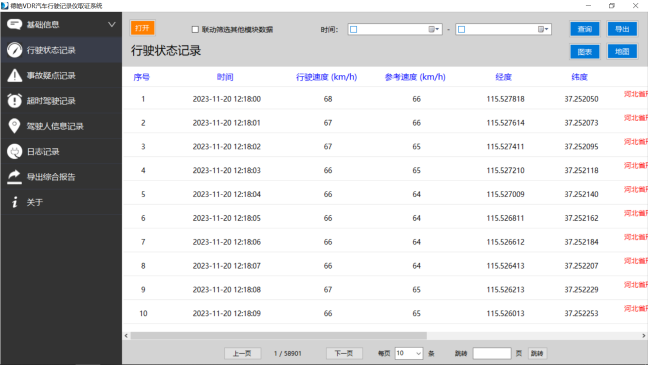Click page indicator 1 / 58901

coord(288,353)
